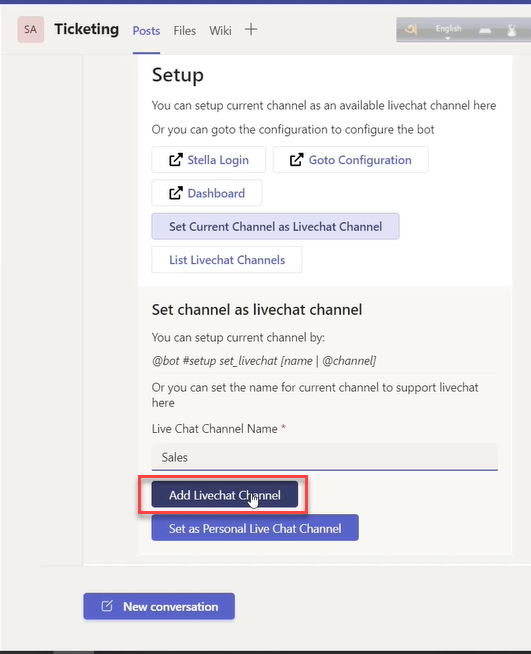Image resolution: width=531 pixels, height=654 pixels.
Task: Open the on-screen keyboard icon in language bar
Action: (485, 30)
